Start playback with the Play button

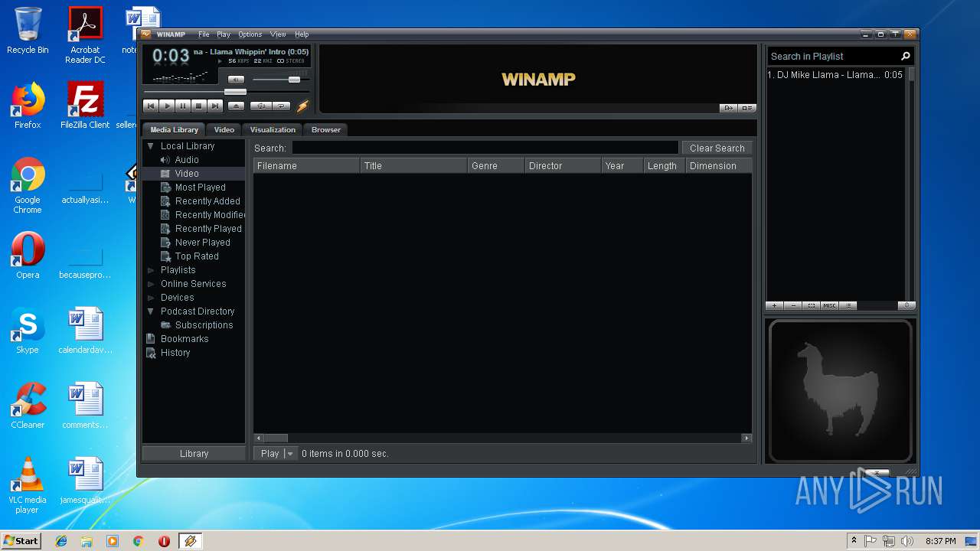pos(167,106)
